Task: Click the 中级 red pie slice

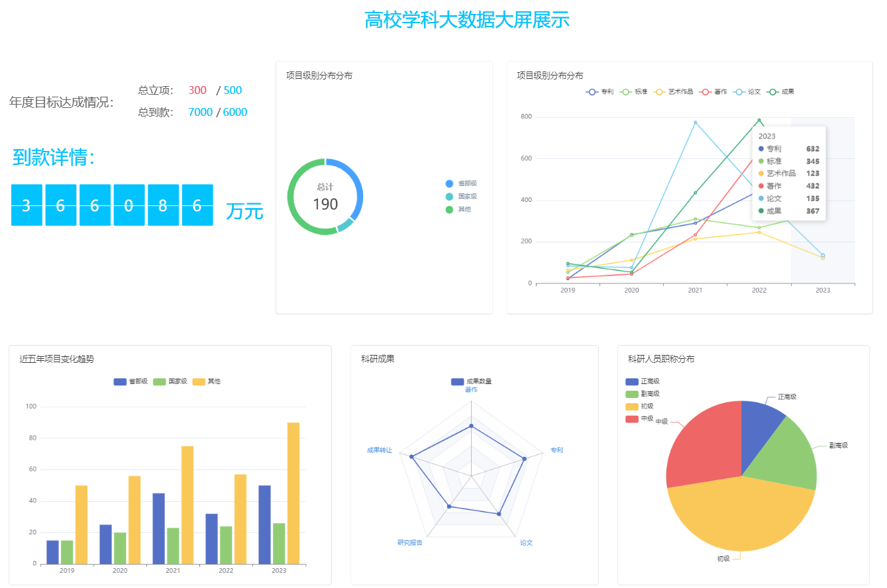Action: click(x=702, y=444)
